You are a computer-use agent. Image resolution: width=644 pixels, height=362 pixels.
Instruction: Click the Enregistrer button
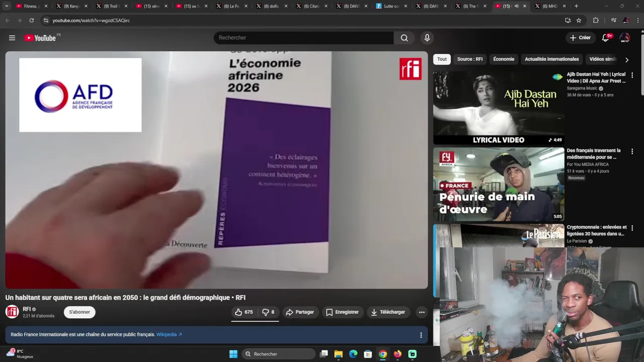click(342, 312)
